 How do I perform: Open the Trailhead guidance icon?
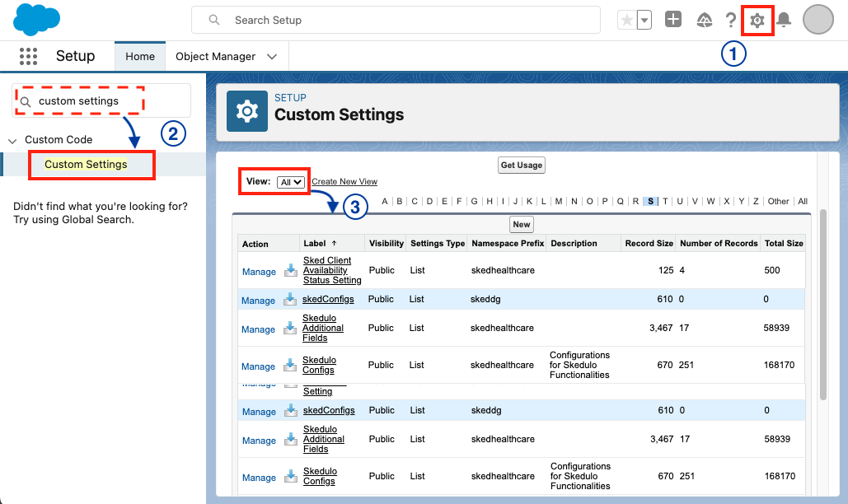704,20
